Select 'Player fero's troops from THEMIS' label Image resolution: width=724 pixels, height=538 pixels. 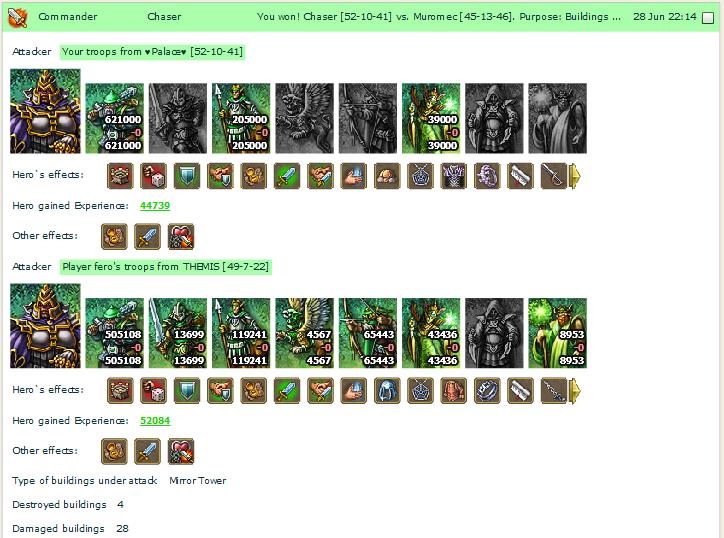click(165, 267)
